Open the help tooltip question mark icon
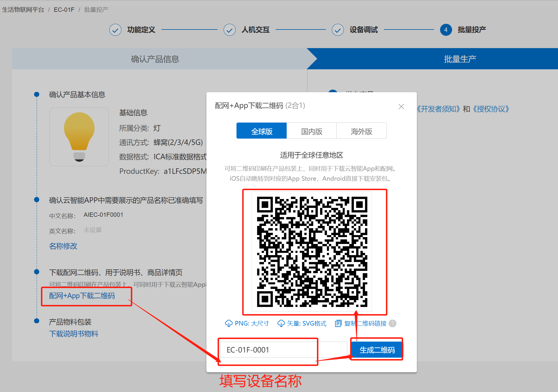The image size is (558, 392). point(392,324)
